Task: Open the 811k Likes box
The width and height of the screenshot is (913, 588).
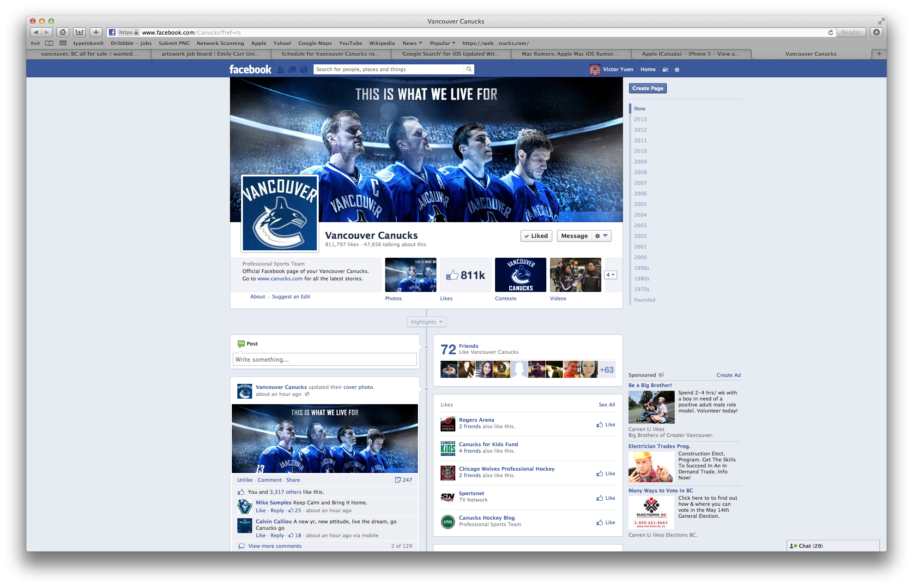Action: click(x=466, y=275)
